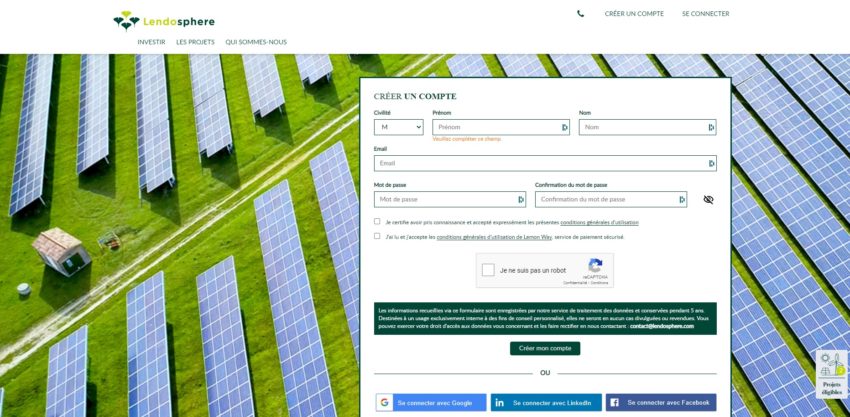Open Lemon Way conditions générales link
850x417 pixels.
(494, 237)
